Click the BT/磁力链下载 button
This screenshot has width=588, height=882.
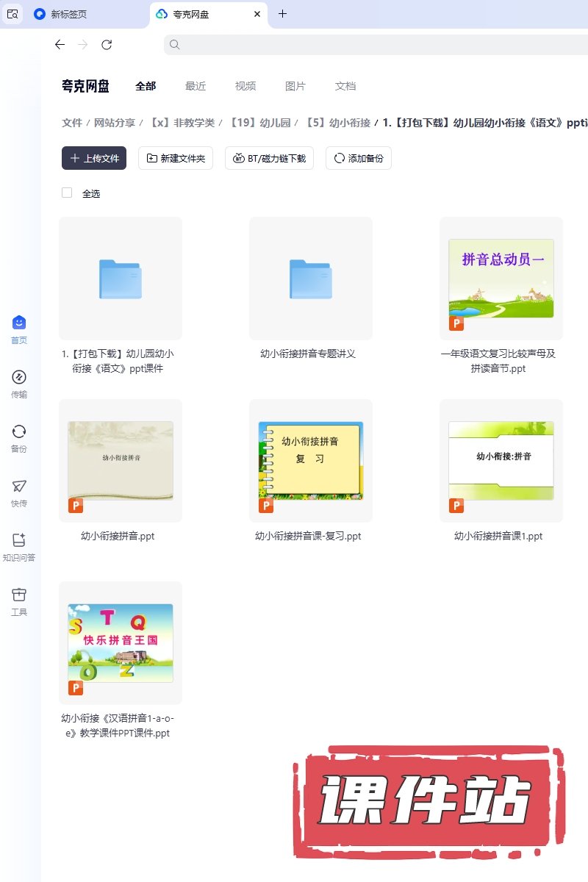(x=270, y=158)
